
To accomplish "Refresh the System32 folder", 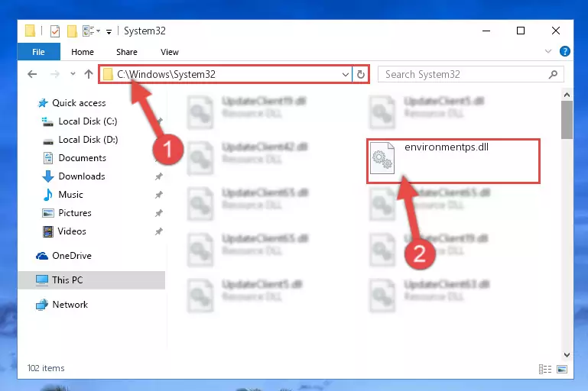I will [361, 75].
